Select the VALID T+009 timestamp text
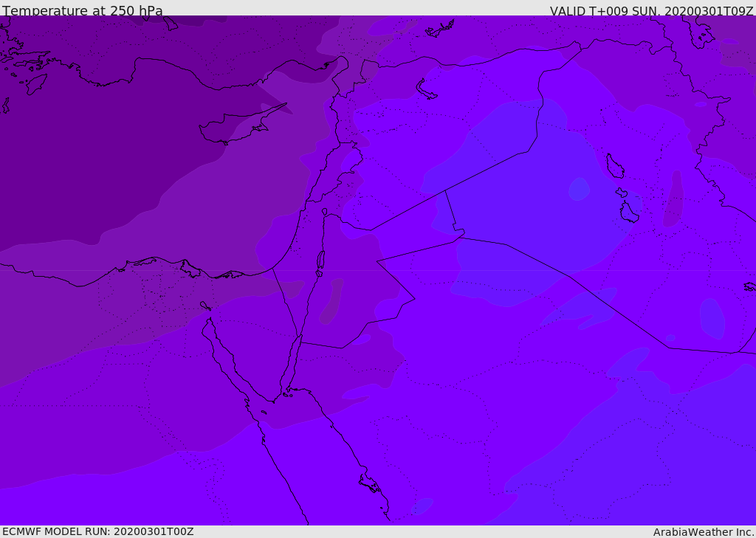The image size is (756, 538). (x=651, y=11)
